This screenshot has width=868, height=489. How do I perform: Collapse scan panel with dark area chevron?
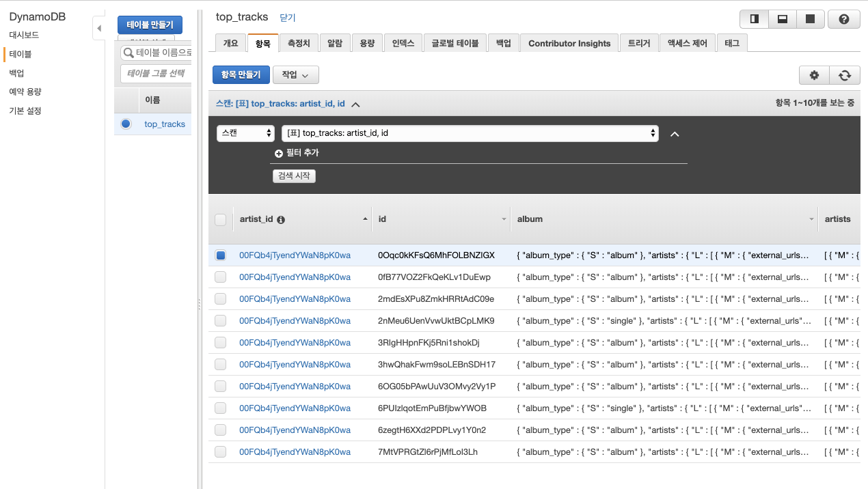pos(675,134)
